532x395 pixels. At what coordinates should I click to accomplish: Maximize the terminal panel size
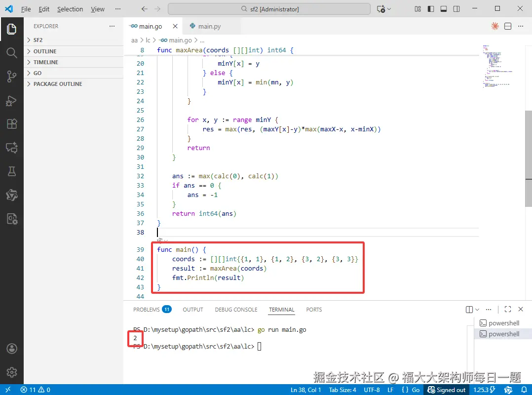pyautogui.click(x=507, y=309)
